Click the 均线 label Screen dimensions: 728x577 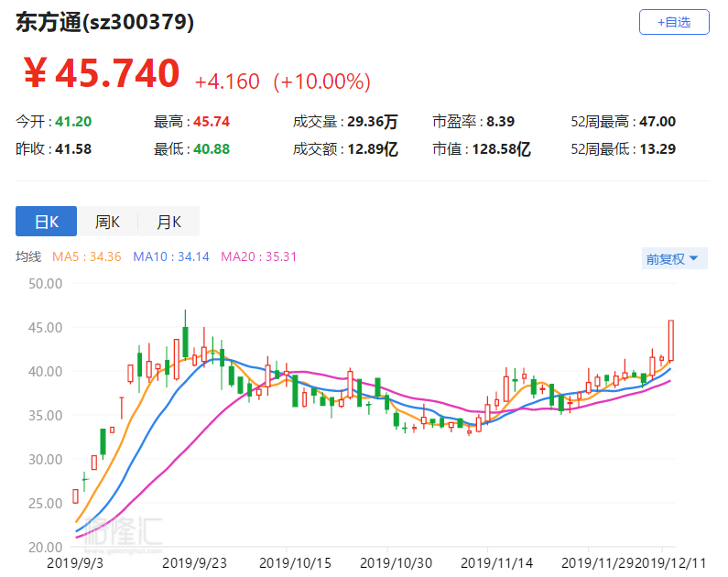tap(28, 256)
